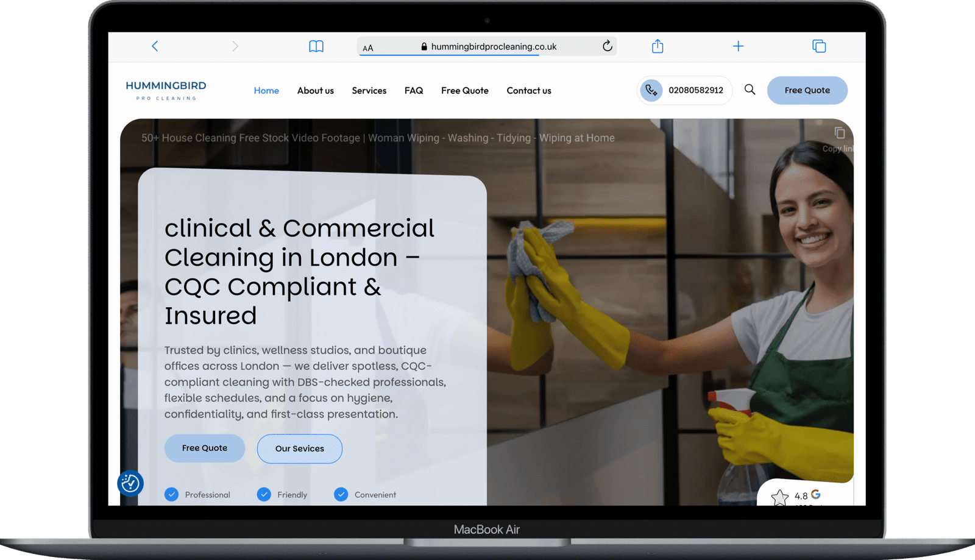This screenshot has height=560, width=975.
Task: Open the share sheet icon
Action: coord(658,46)
